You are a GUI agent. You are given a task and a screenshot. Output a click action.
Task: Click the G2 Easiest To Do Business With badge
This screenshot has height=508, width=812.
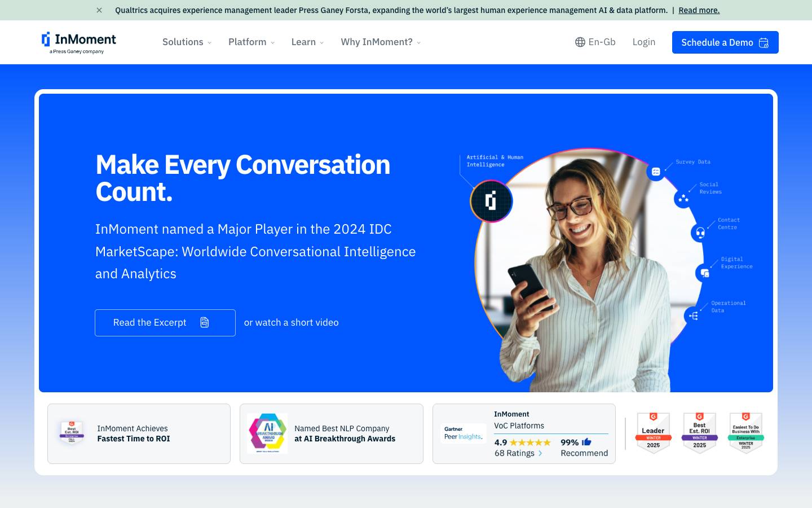point(746,433)
